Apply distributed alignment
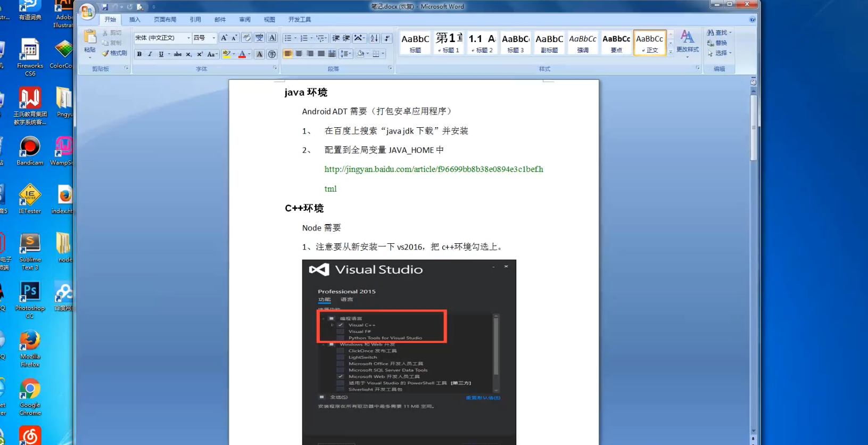868x445 pixels. point(332,54)
